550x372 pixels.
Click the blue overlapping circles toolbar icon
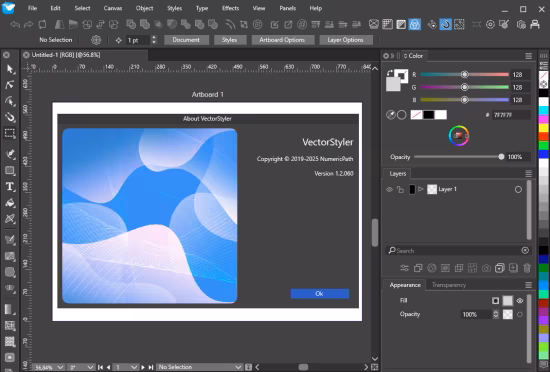[x=415, y=25]
